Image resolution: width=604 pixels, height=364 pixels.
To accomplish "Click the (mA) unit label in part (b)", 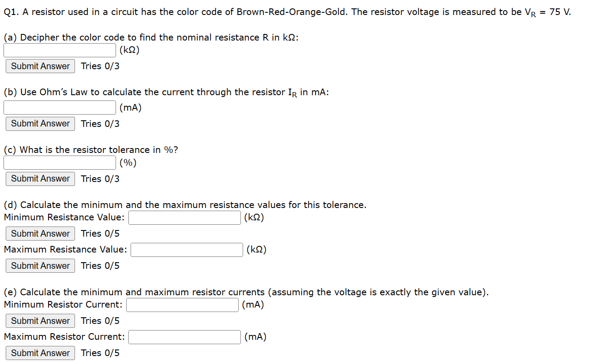I will pyautogui.click(x=130, y=107).
